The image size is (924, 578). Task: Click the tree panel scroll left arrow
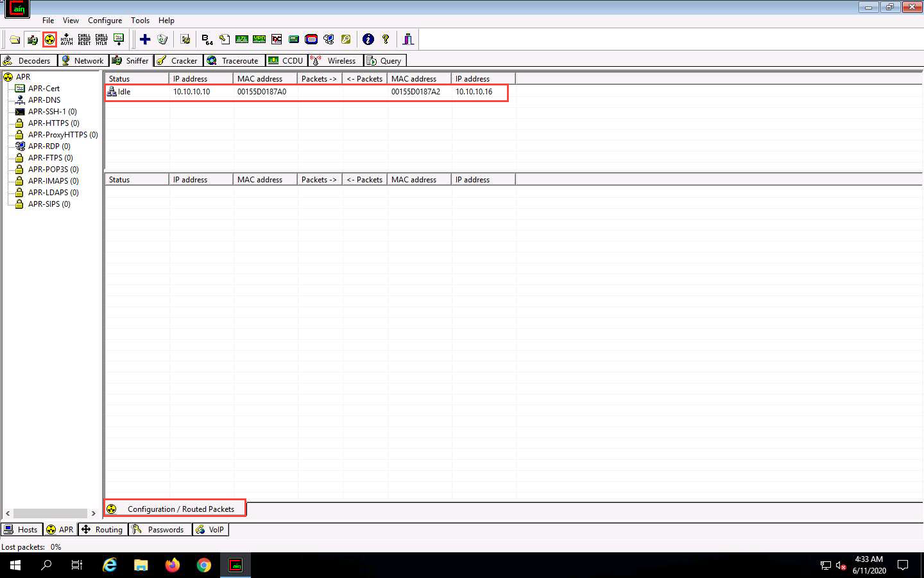pos(8,513)
